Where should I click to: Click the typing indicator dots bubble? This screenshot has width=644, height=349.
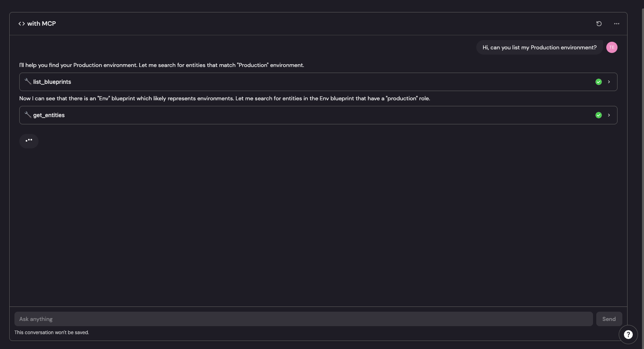pyautogui.click(x=29, y=140)
